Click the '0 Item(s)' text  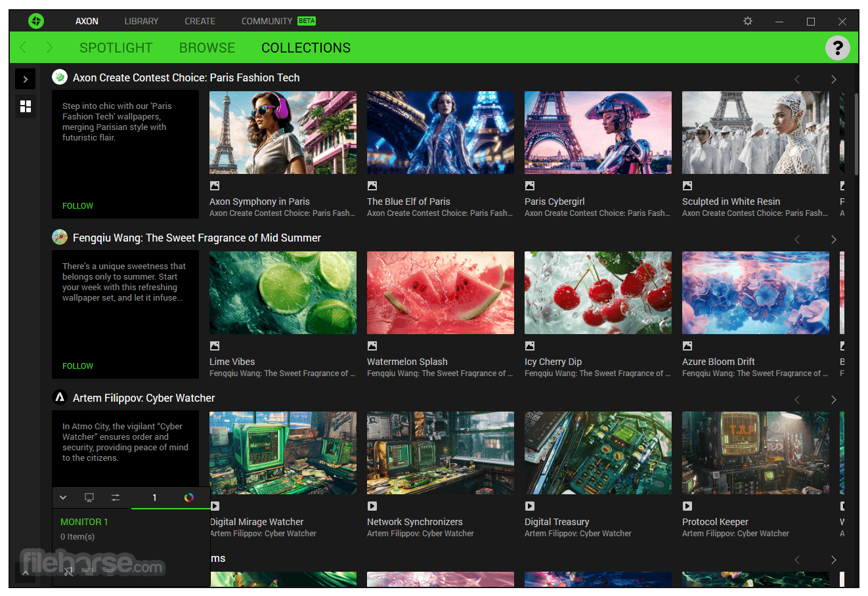click(x=77, y=536)
